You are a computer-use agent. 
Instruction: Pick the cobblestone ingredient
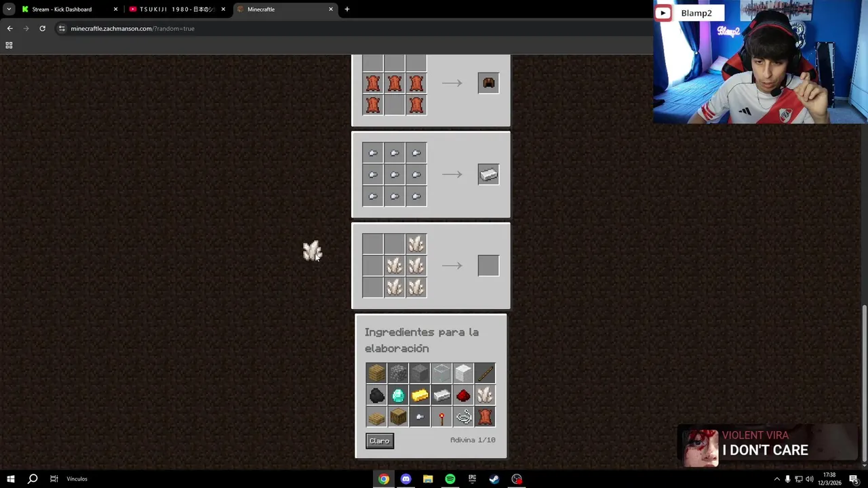pos(398,373)
